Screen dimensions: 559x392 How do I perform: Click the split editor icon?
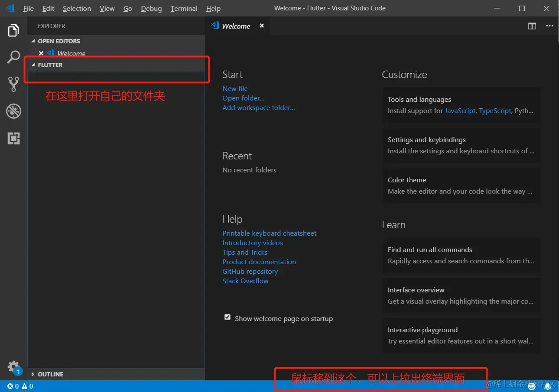pyautogui.click(x=532, y=26)
